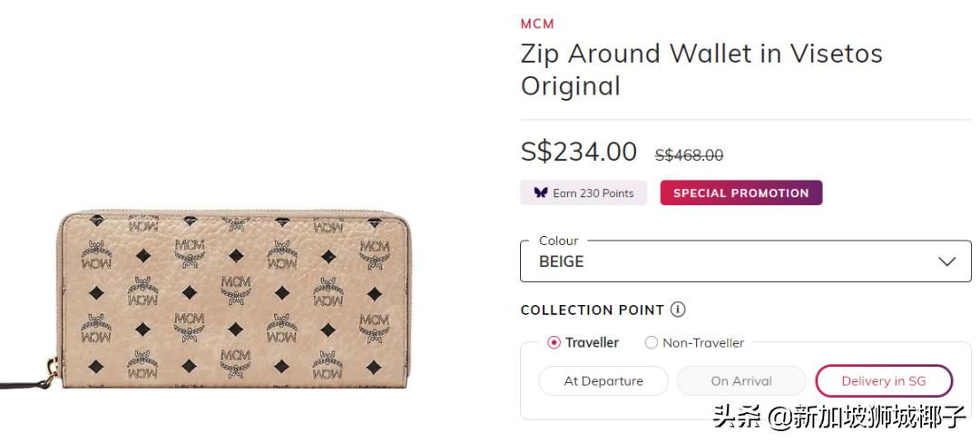
Task: Click the Colour field label
Action: coord(559,241)
